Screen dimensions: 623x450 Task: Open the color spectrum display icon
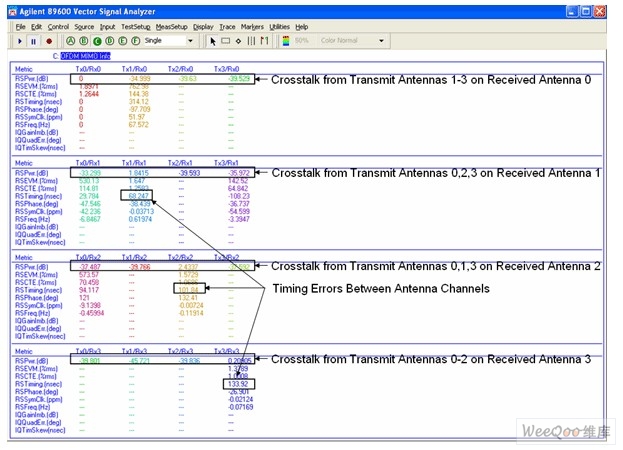286,41
